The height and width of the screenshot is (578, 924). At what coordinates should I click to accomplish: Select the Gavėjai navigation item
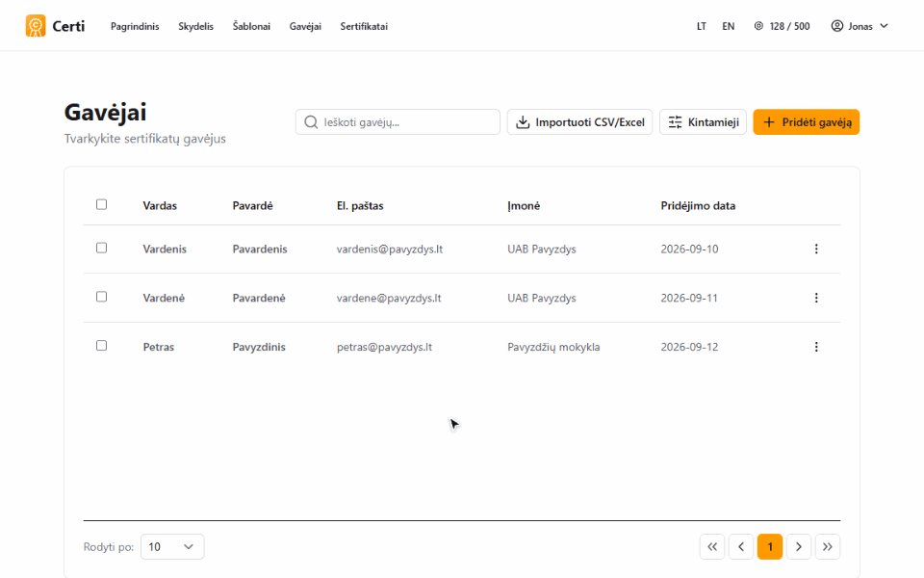click(305, 26)
